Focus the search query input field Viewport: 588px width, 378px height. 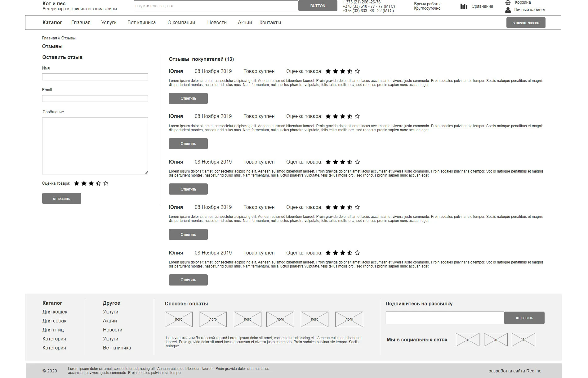click(x=216, y=6)
